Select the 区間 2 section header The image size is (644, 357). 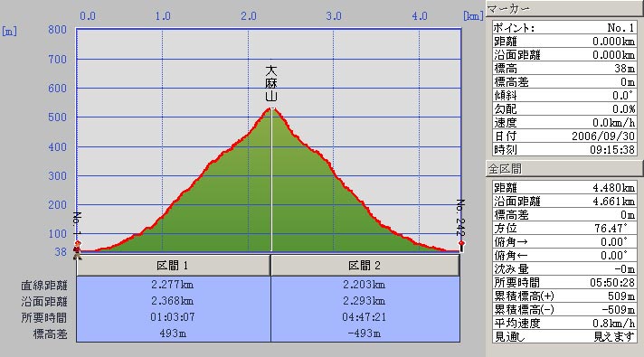365,266
